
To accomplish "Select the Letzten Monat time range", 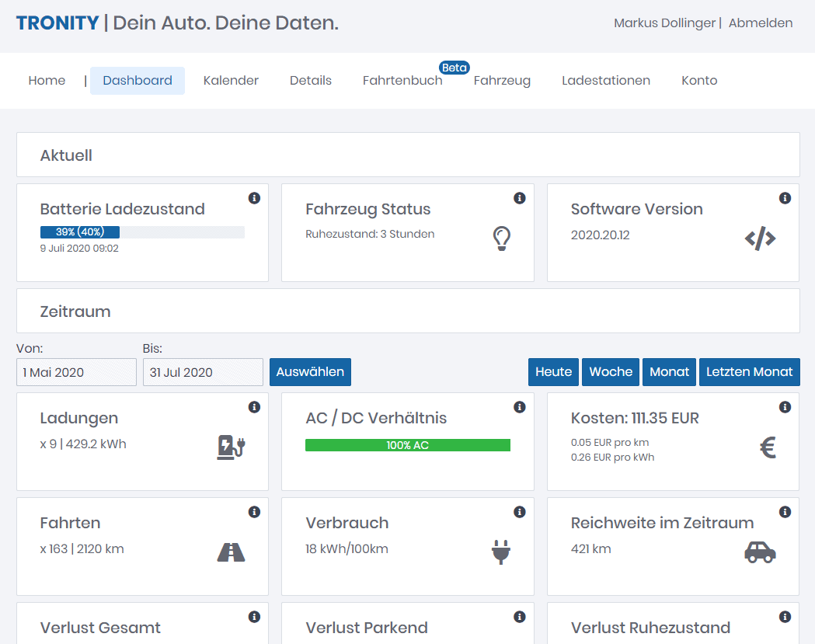I will [x=749, y=372].
